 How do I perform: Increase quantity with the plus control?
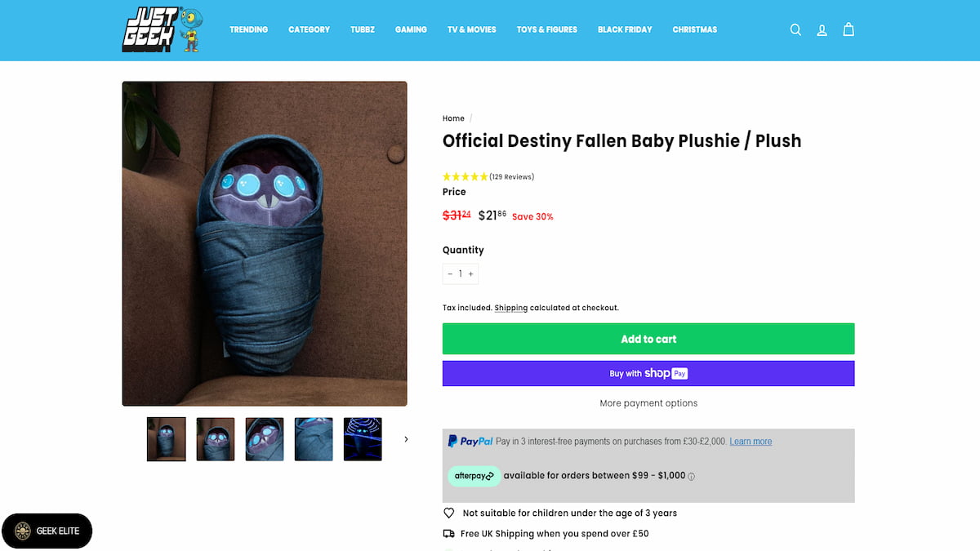470,273
